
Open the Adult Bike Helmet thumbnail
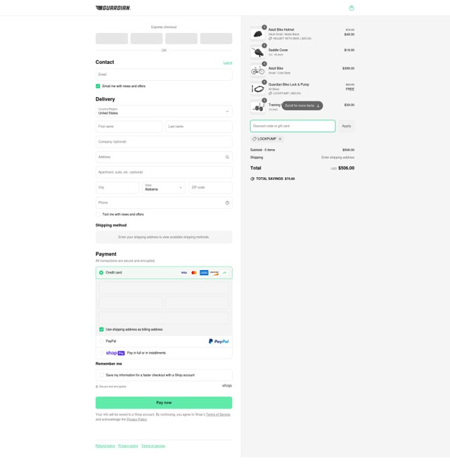click(258, 34)
